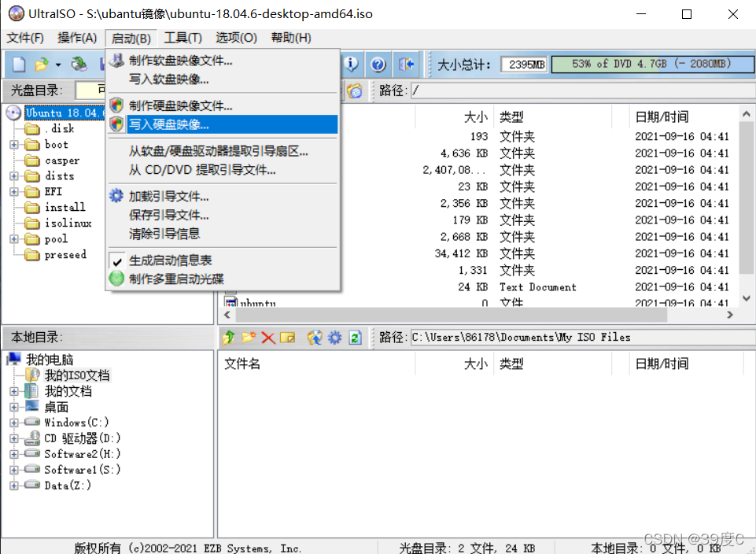
Task: Select the isolinux folder in tree
Action: pyautogui.click(x=68, y=223)
